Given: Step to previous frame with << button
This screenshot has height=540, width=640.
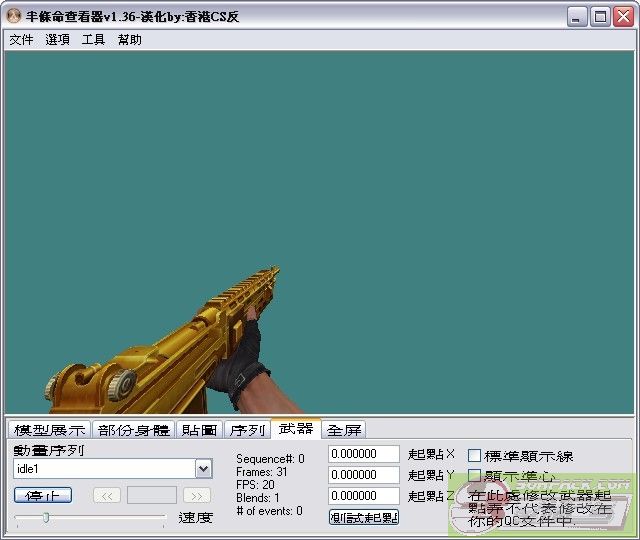Looking at the screenshot, I should pyautogui.click(x=107, y=496).
